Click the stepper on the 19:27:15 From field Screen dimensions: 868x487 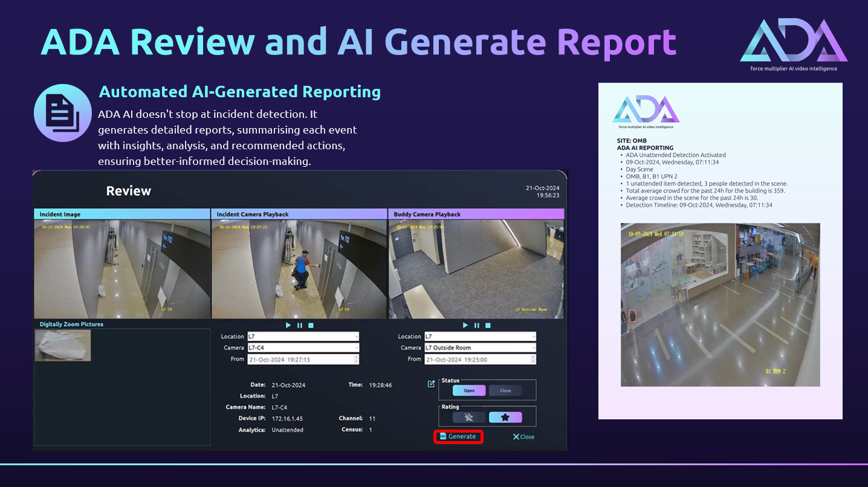coord(356,359)
